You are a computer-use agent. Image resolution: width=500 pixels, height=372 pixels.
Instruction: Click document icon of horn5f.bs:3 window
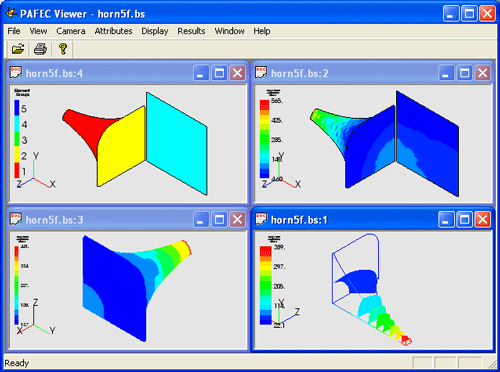pyautogui.click(x=16, y=219)
